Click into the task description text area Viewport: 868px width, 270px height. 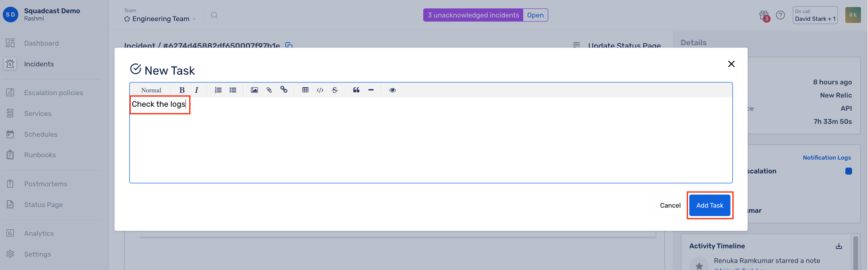[431, 140]
